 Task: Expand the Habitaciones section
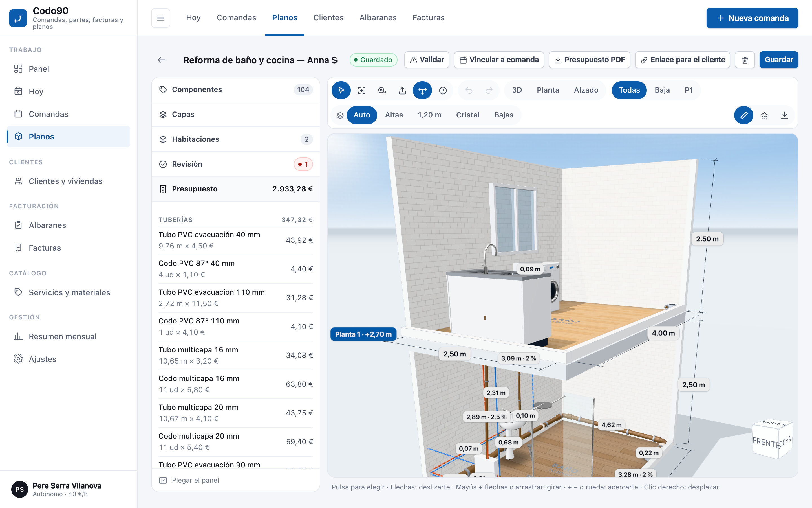pyautogui.click(x=235, y=139)
